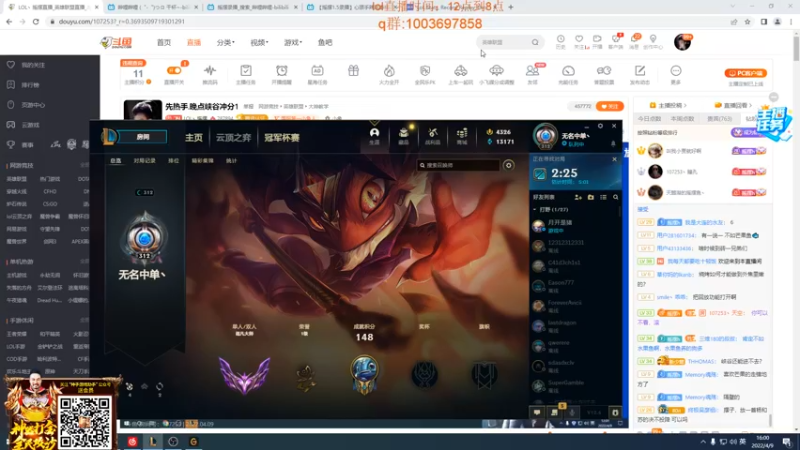Screen dimensions: 800x450
Task: Select friend Eason777 in the friends list
Action: (575, 286)
